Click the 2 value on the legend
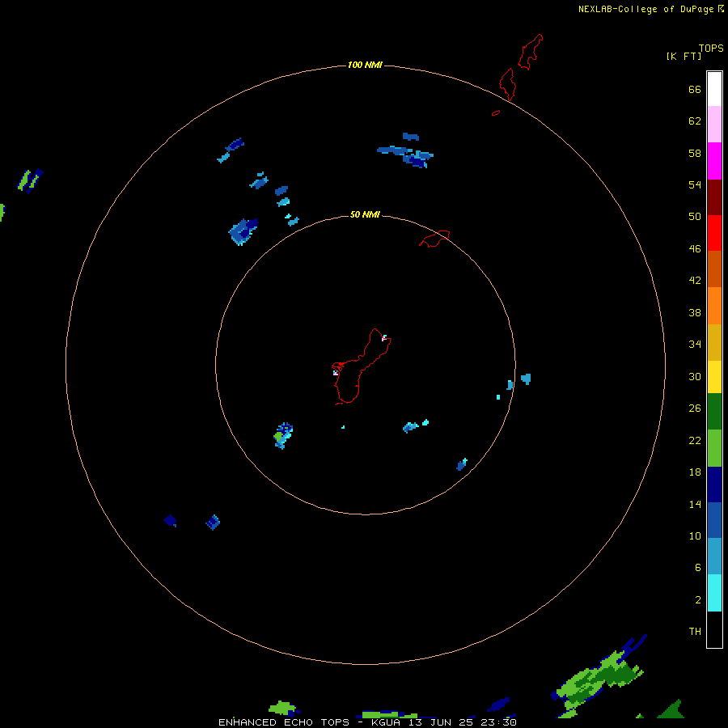The width and height of the screenshot is (728, 728). [x=698, y=600]
